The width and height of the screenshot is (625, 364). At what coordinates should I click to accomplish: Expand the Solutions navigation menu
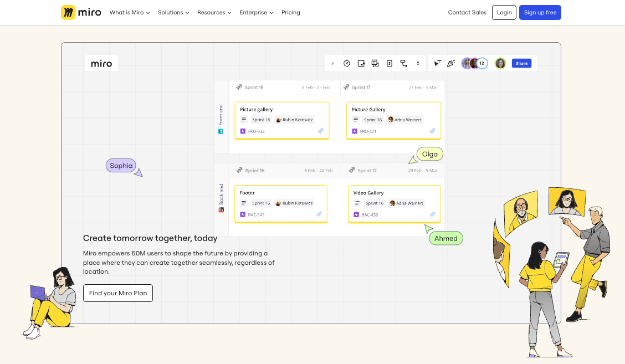pos(173,12)
